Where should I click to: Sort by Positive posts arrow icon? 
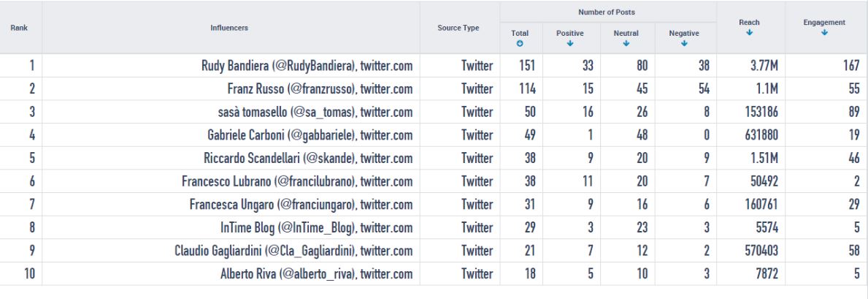pos(569,43)
